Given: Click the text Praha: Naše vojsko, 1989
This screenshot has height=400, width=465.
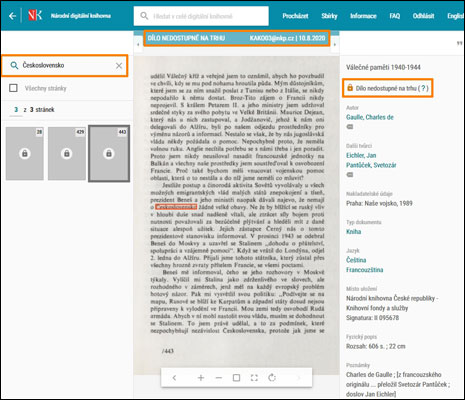Looking at the screenshot, I should coord(379,203).
